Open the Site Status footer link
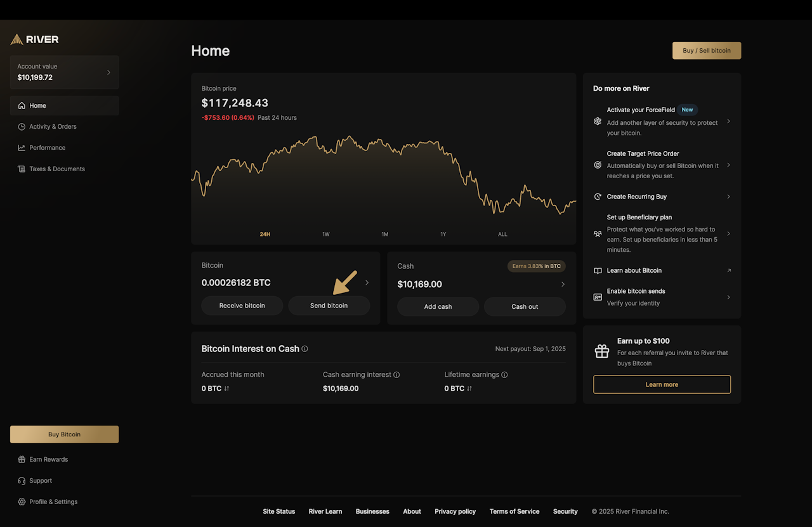Image resolution: width=812 pixels, height=527 pixels. coord(279,512)
